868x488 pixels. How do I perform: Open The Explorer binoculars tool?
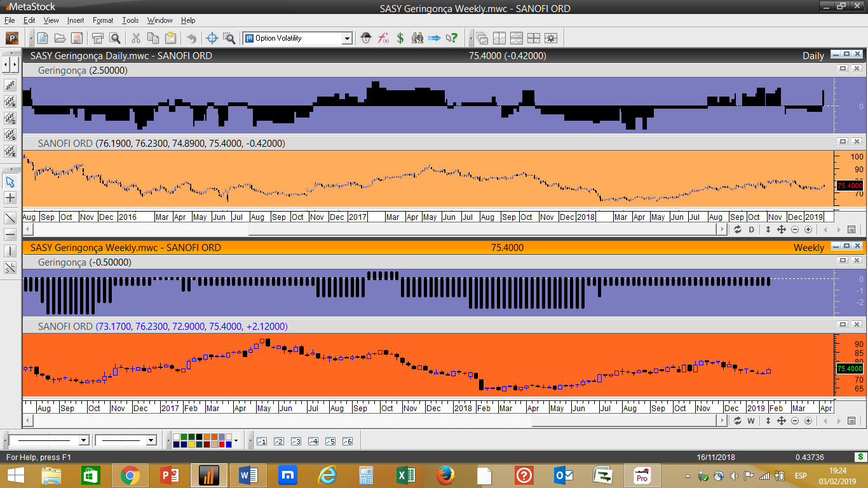[417, 38]
